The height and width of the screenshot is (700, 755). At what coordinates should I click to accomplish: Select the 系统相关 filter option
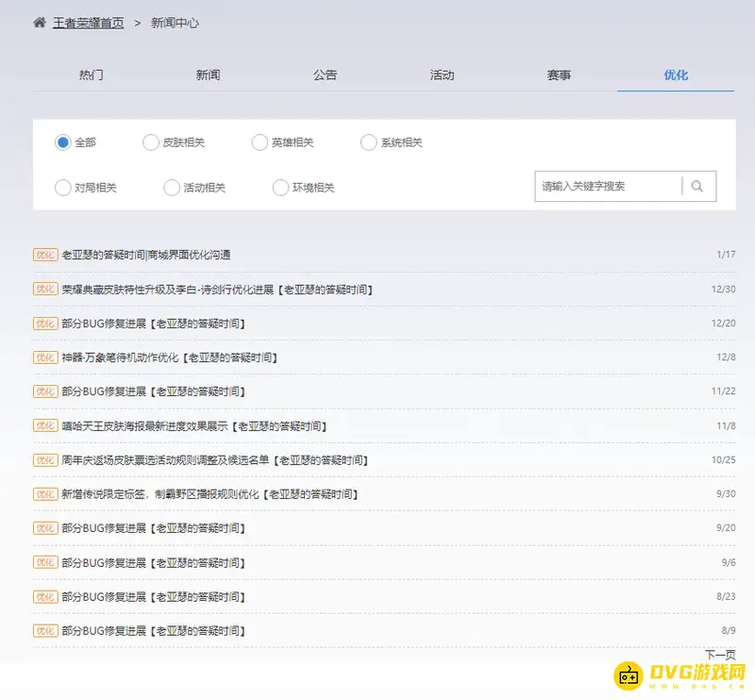click(x=368, y=142)
